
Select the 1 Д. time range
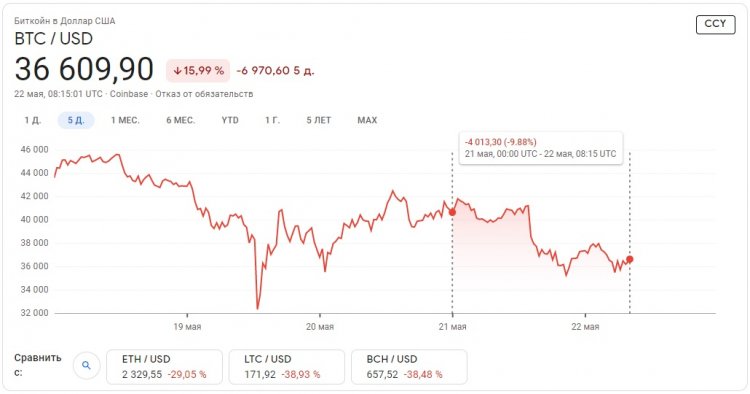pos(33,120)
